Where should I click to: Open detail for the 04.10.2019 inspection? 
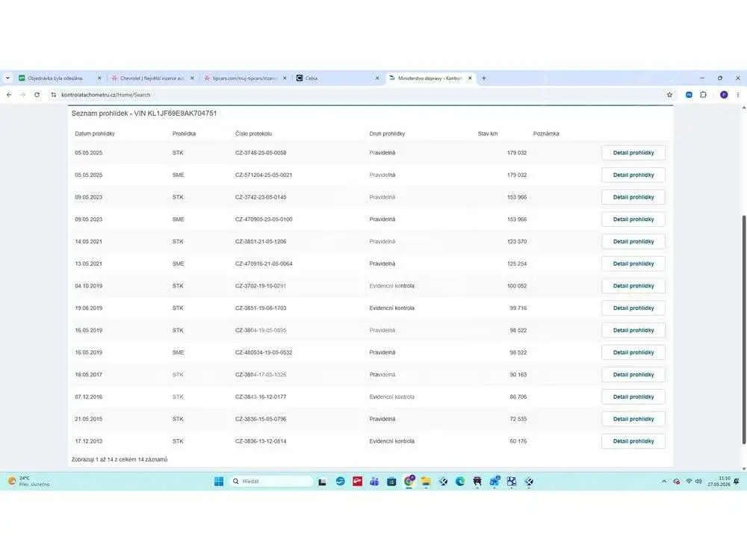[x=633, y=286]
